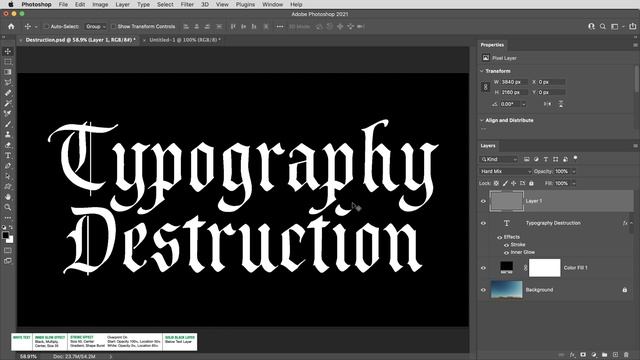Hide the Typography Destruction text layer
Screen dimensions: 640x360
pyautogui.click(x=483, y=223)
